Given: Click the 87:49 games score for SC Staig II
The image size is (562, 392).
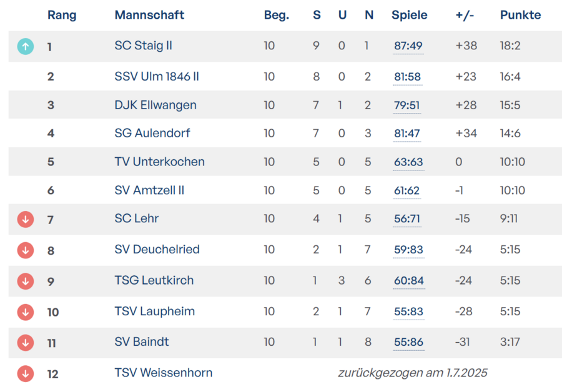Looking at the screenshot, I should click(408, 46).
